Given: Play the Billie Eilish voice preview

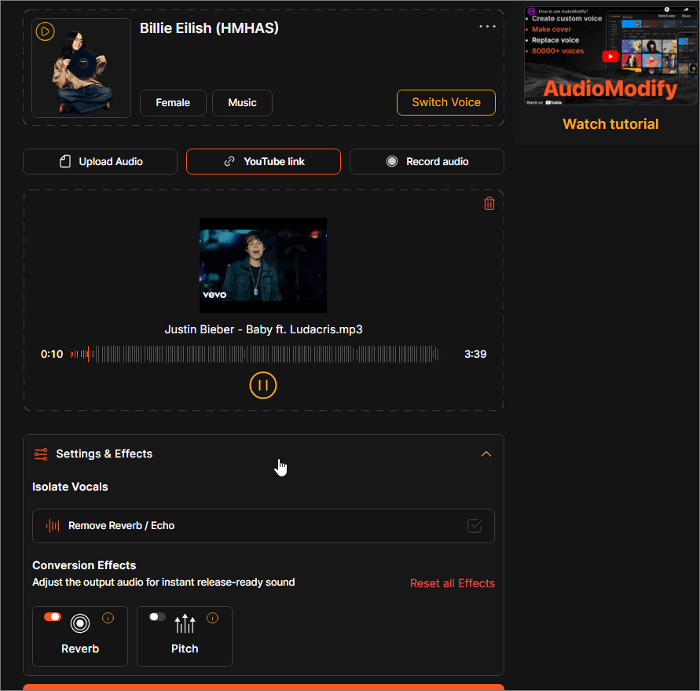Looking at the screenshot, I should tap(45, 31).
